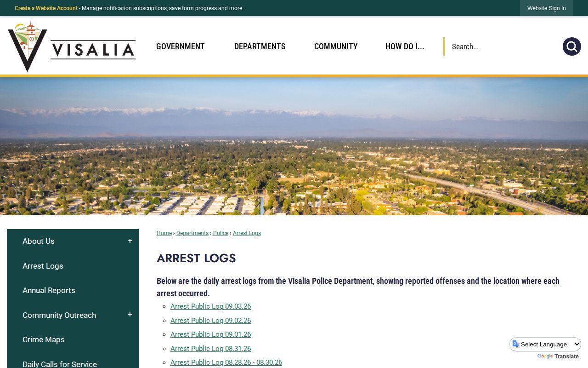Viewport: 588px width, 368px height.
Task: Expand the About Us sidebar submenu
Action: coord(130,241)
